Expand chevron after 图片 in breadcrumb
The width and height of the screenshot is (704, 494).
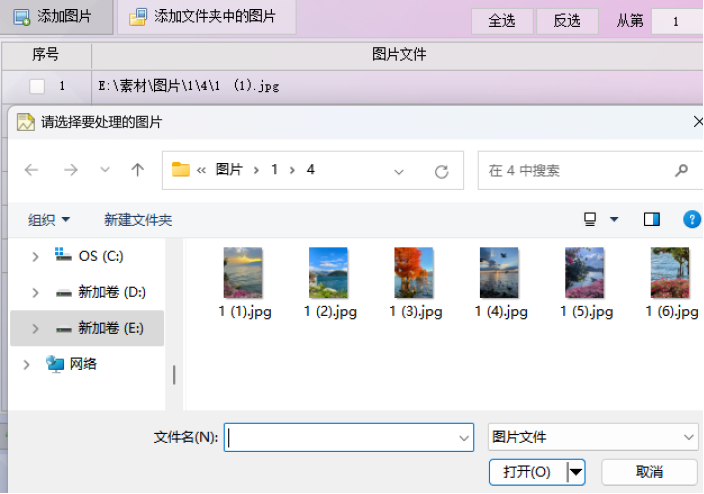pos(256,170)
